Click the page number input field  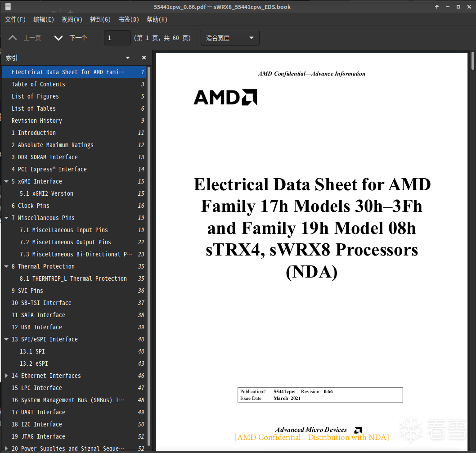(x=117, y=38)
